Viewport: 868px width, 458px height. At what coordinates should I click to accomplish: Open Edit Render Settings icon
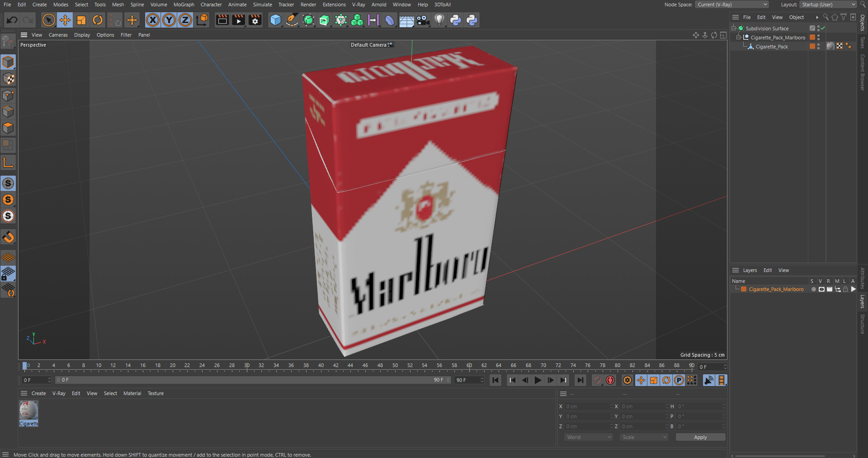point(255,20)
